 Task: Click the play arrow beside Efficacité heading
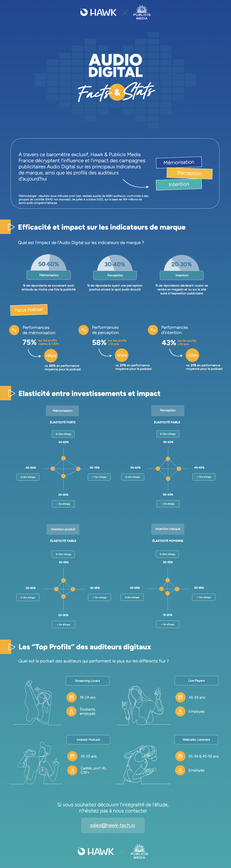(11, 227)
